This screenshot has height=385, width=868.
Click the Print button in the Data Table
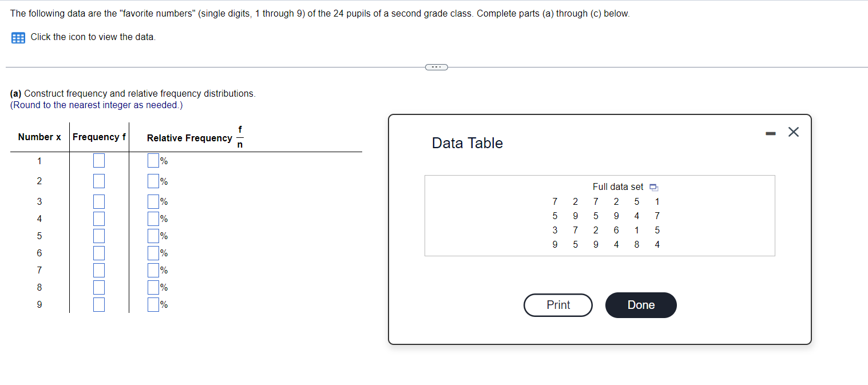click(x=557, y=305)
